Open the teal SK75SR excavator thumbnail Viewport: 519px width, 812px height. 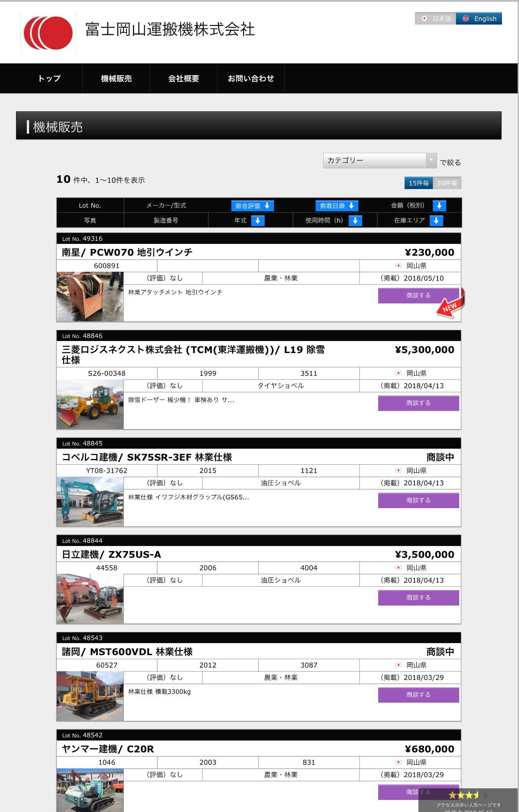(x=90, y=501)
